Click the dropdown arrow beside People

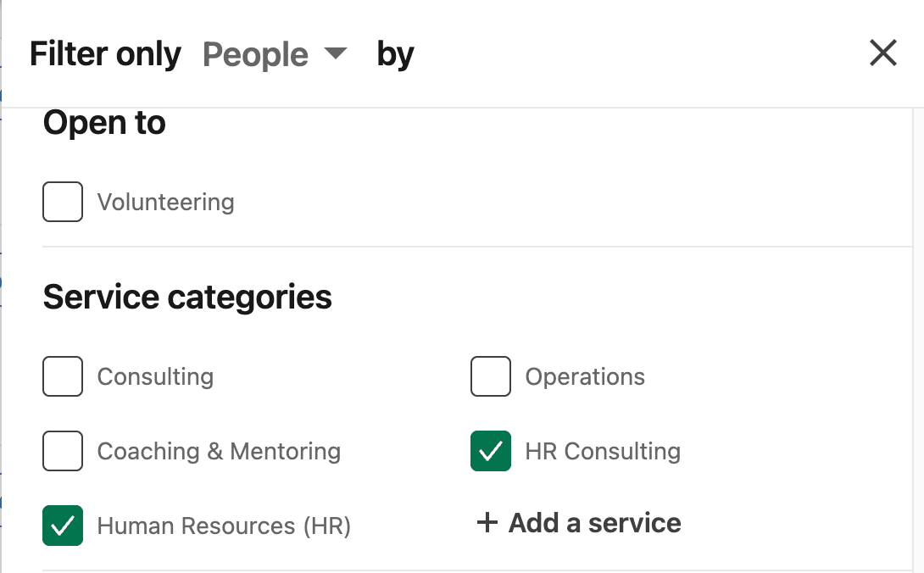pyautogui.click(x=336, y=54)
